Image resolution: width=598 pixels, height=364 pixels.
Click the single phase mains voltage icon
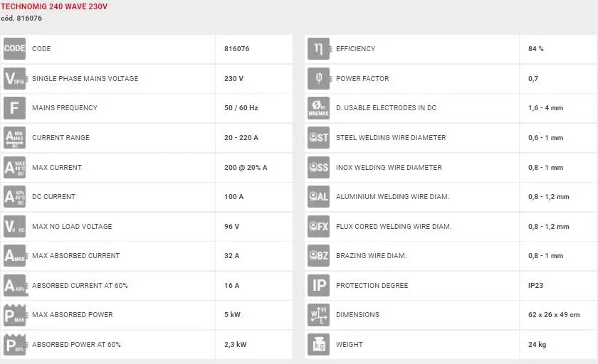pos(14,79)
